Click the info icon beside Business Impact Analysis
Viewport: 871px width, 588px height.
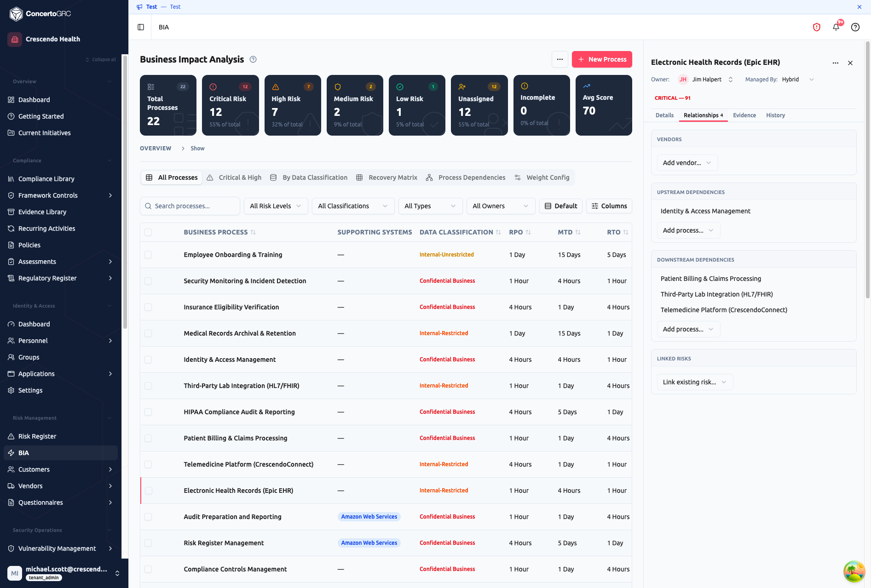click(x=253, y=59)
